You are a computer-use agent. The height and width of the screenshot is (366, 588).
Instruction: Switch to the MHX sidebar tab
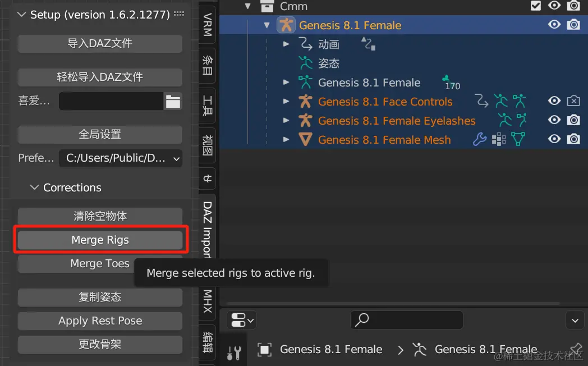[x=207, y=301]
